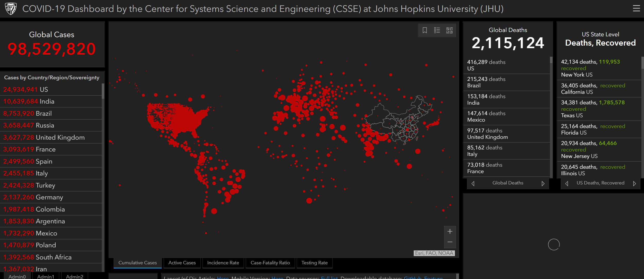Advance to next Global Deaths panel arrow

[x=543, y=183]
